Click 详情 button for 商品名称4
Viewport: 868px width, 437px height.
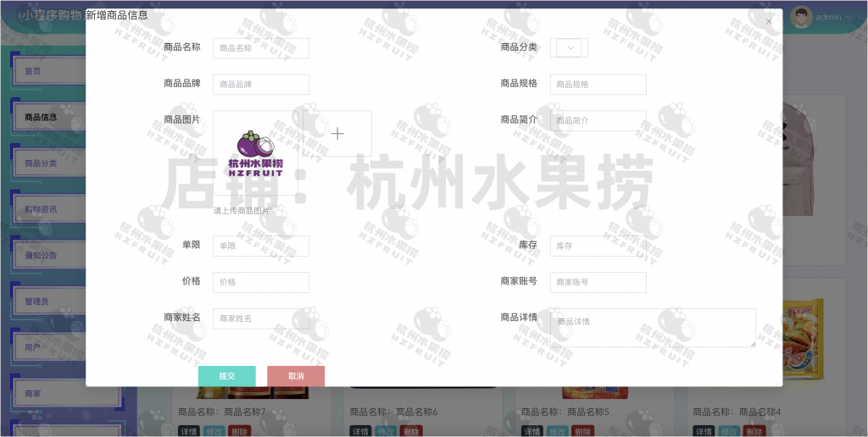(704, 431)
